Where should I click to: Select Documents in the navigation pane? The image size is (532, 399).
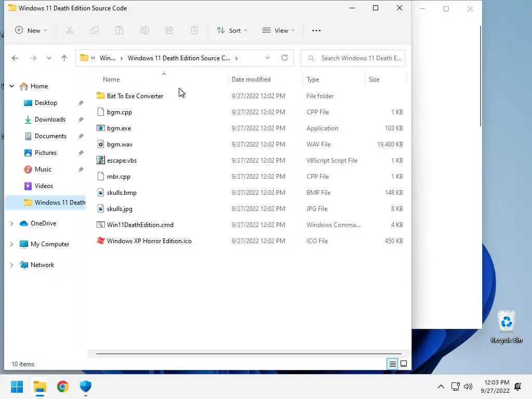50,136
